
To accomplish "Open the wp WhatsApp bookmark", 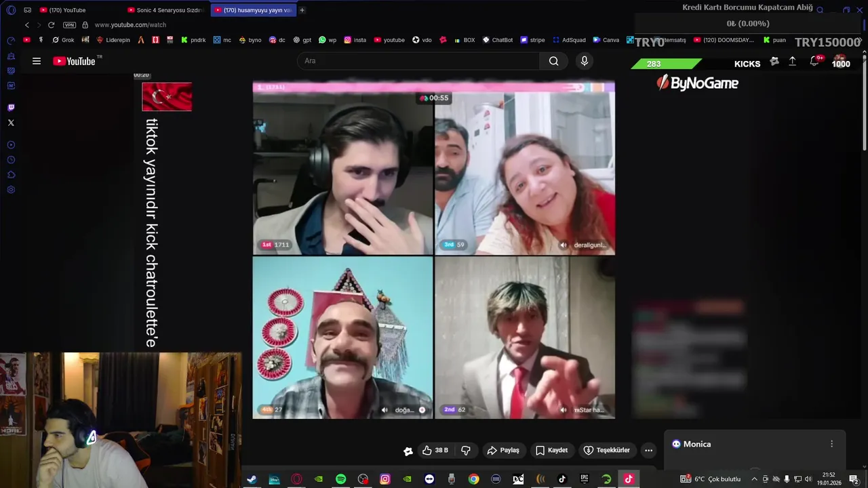I will pos(328,40).
